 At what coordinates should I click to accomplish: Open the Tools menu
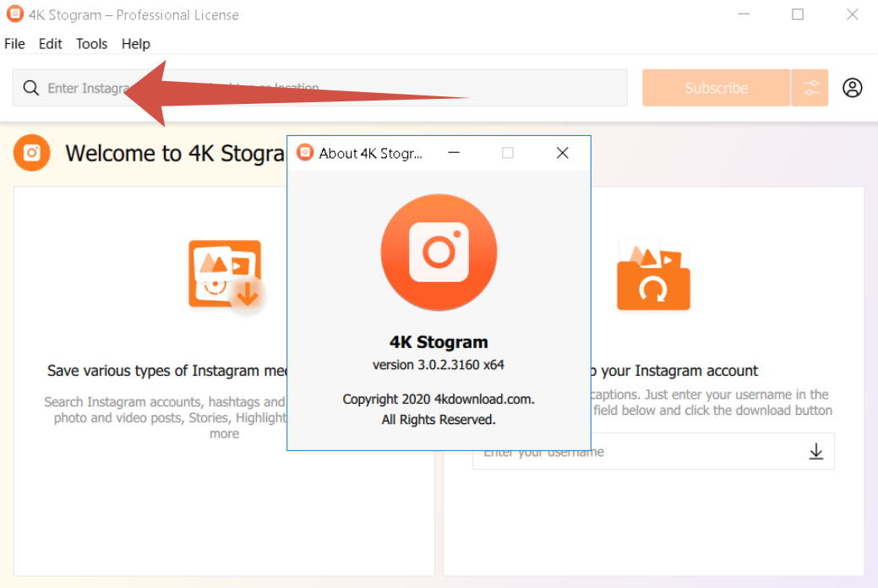[x=91, y=44]
